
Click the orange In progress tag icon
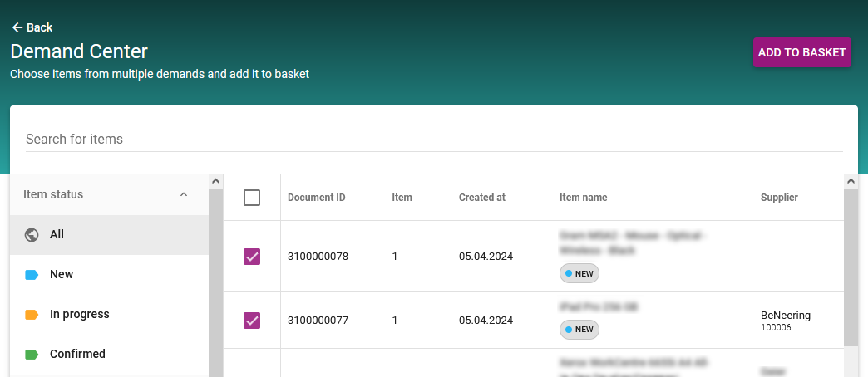click(32, 315)
